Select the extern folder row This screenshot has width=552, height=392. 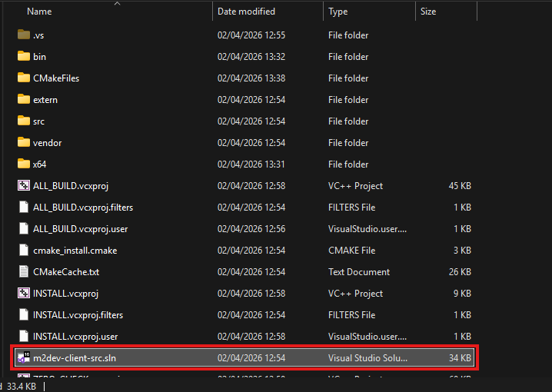(x=45, y=100)
